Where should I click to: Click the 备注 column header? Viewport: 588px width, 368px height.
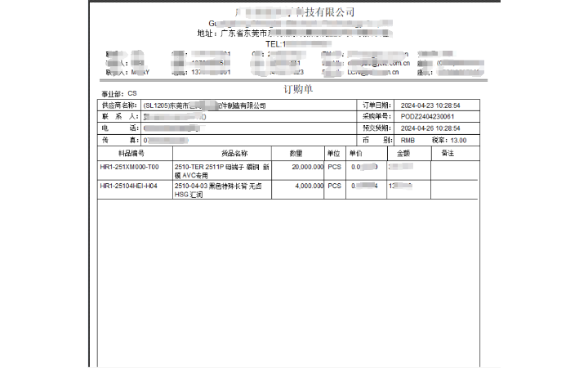point(448,153)
